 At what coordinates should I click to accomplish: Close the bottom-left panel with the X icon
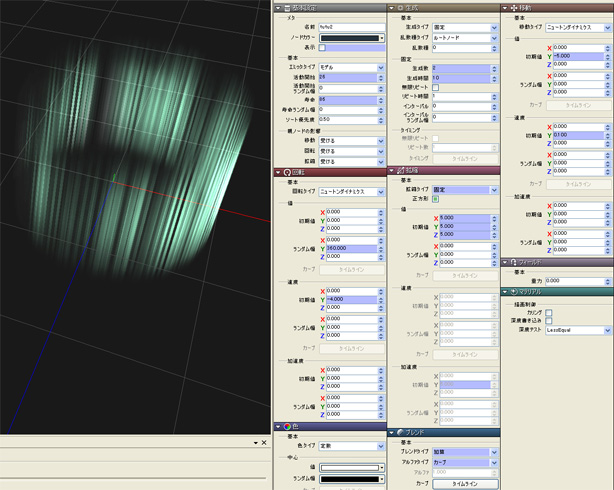pyautogui.click(x=264, y=443)
